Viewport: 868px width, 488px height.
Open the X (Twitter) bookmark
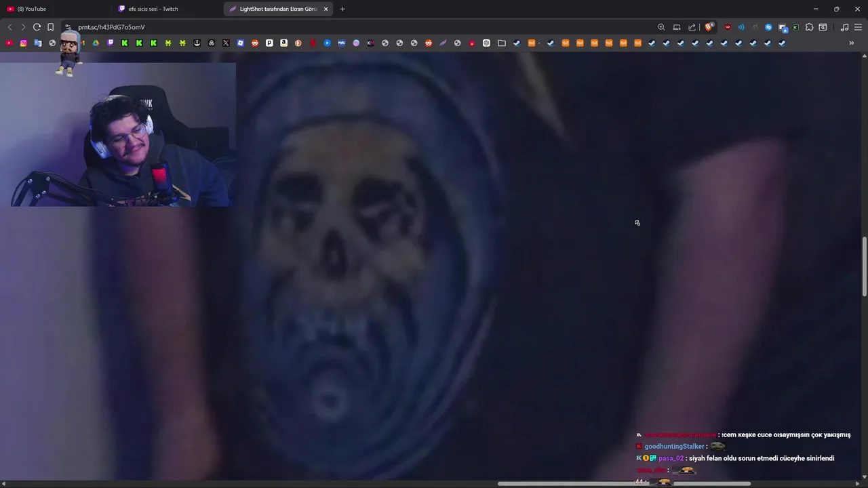[226, 43]
